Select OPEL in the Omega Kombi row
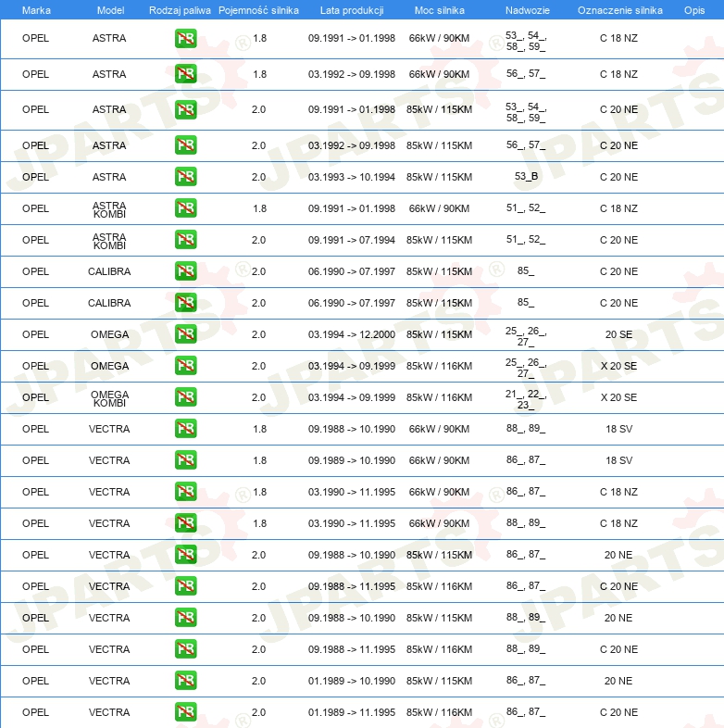Screen dimensions: 724x728 point(35,397)
